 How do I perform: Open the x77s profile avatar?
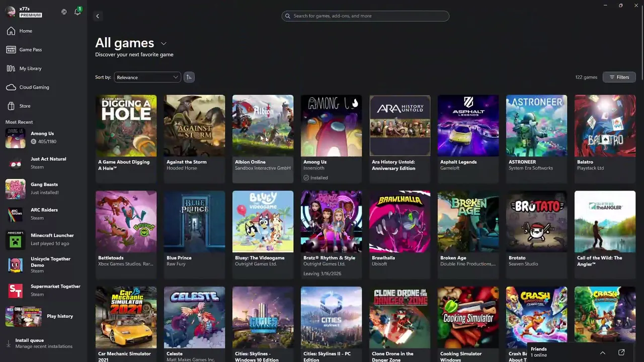pyautogui.click(x=11, y=12)
